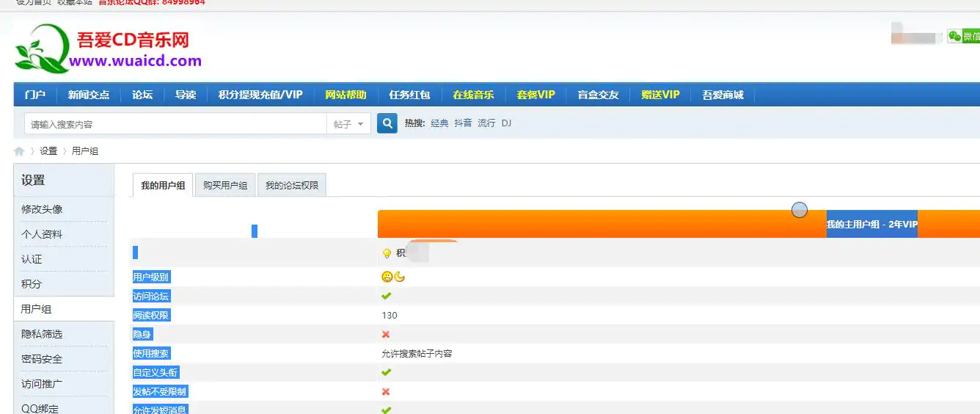Open 新闻交点 in the navigation bar
980x414 pixels.
click(x=89, y=95)
